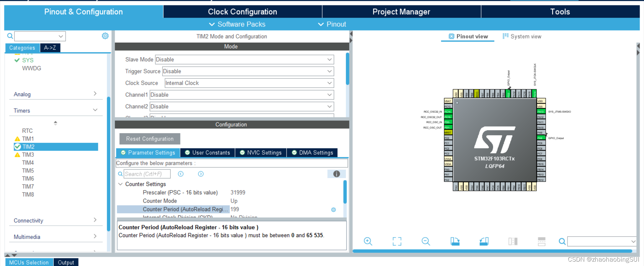Go to previous search result in parameters
This screenshot has height=266, width=644.
[180, 174]
